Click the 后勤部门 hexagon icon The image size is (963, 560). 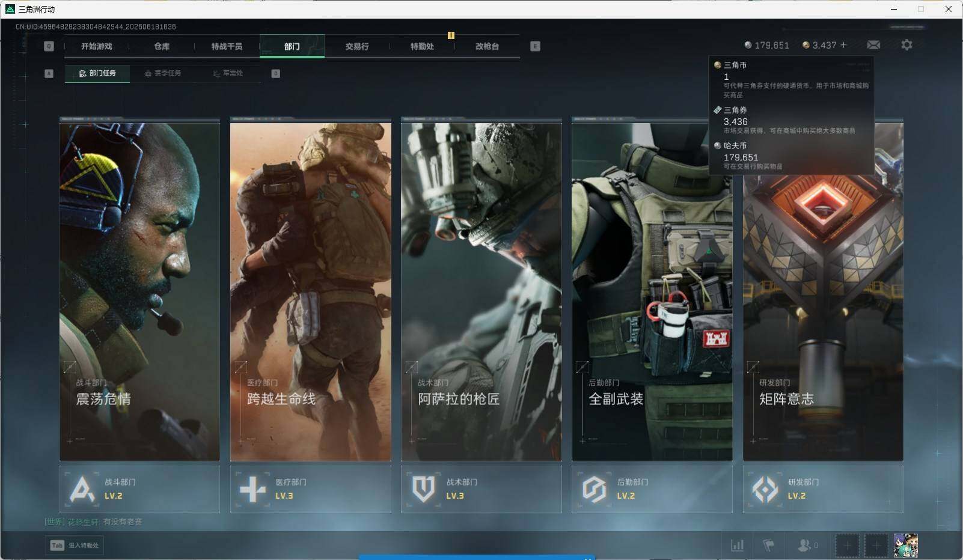pos(594,489)
